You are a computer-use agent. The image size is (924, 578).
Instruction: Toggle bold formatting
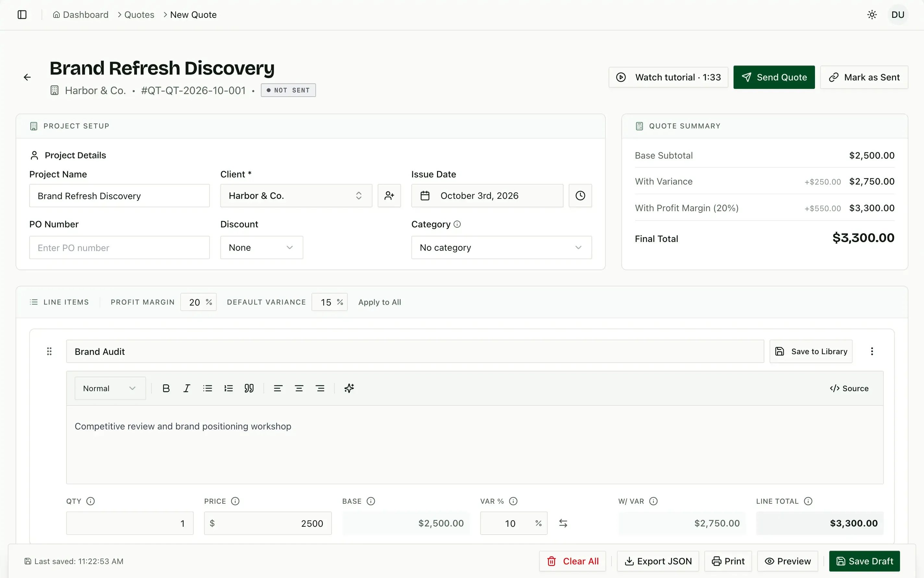tap(166, 388)
